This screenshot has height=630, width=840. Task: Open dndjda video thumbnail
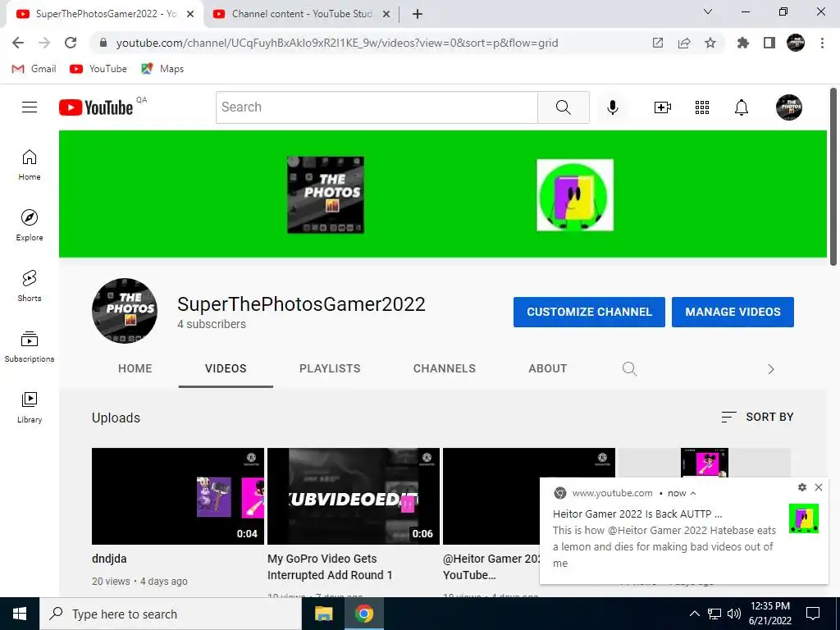pyautogui.click(x=178, y=496)
